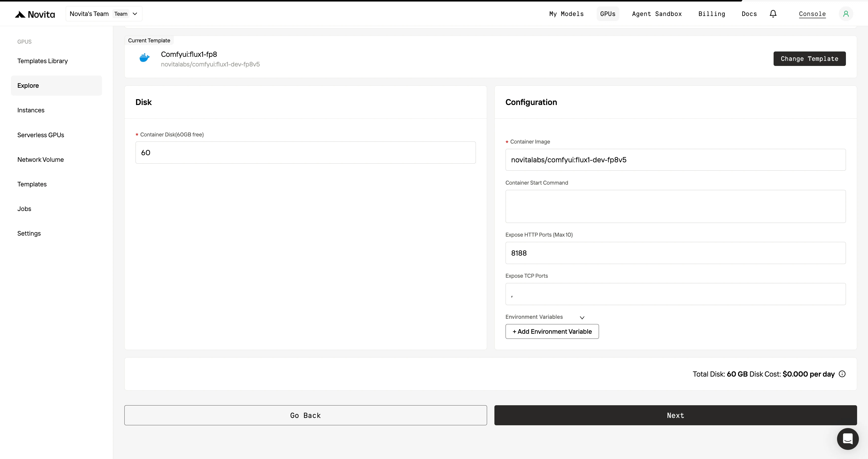
Task: Click the Go Back button
Action: (x=305, y=415)
